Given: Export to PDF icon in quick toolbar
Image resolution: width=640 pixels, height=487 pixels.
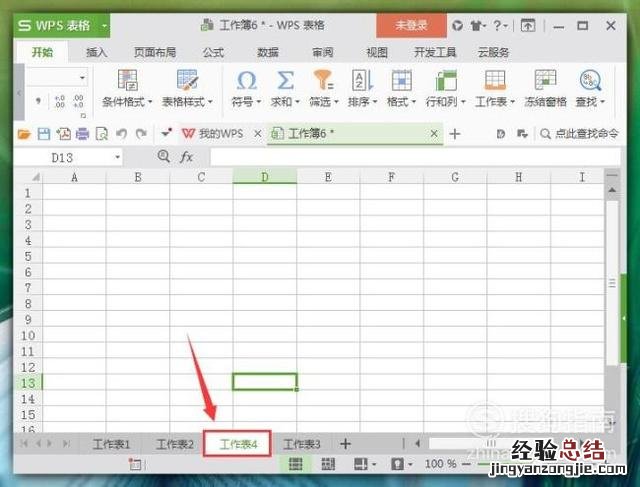Looking at the screenshot, I should click(63, 134).
